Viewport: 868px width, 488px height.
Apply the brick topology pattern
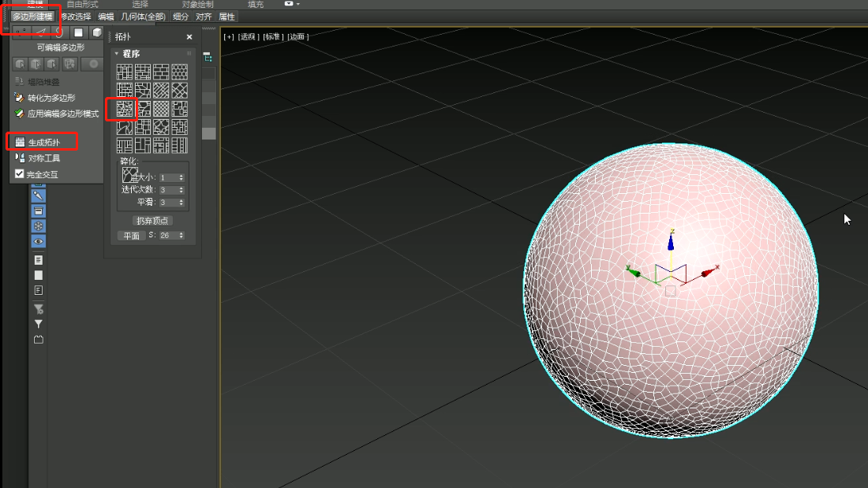point(161,72)
